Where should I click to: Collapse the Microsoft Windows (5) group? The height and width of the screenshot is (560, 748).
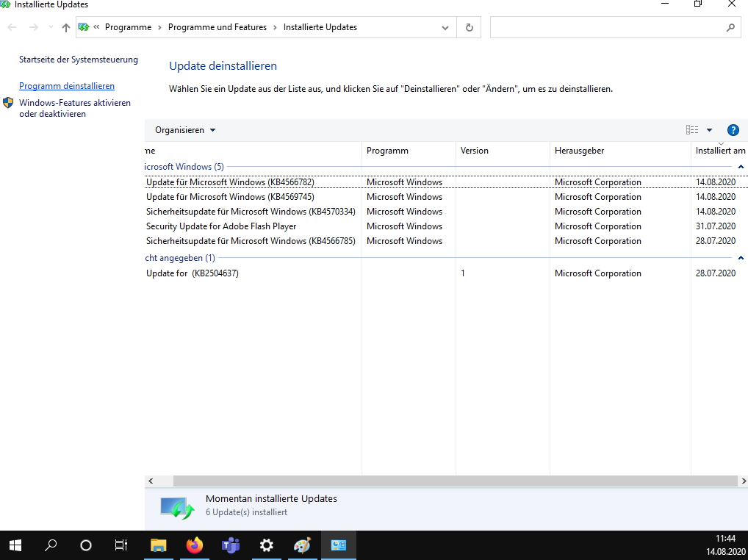(741, 167)
